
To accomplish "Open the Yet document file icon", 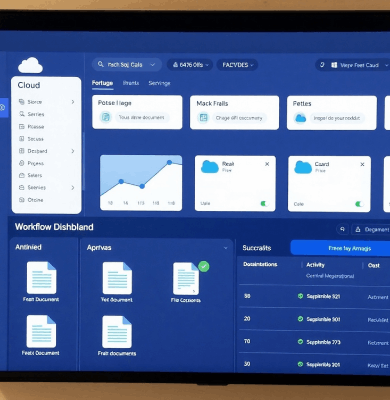I will click(117, 278).
